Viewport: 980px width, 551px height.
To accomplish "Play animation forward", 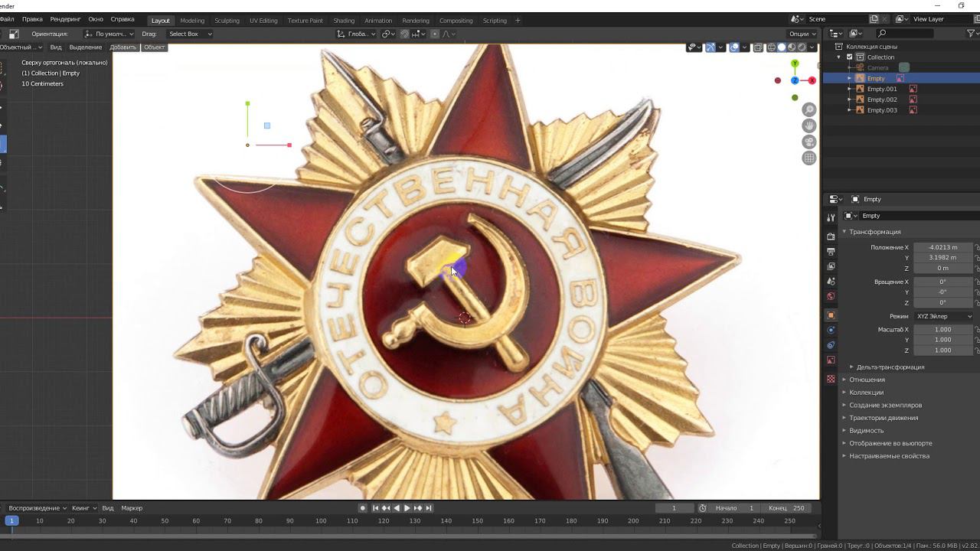I will [407, 508].
